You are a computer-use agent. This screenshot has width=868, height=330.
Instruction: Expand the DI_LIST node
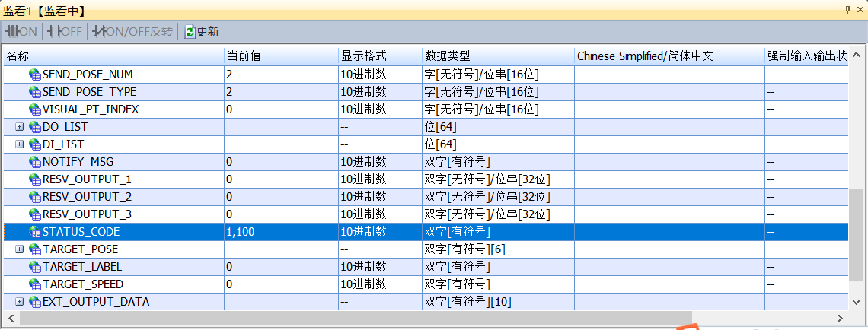[20, 144]
